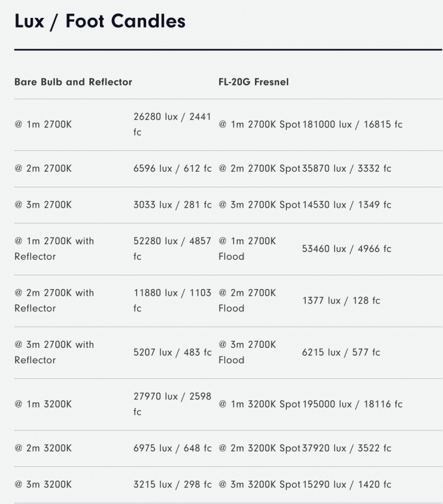The image size is (443, 504).
Task: Click the @ 3m 2700K Flood label
Action: (x=247, y=352)
